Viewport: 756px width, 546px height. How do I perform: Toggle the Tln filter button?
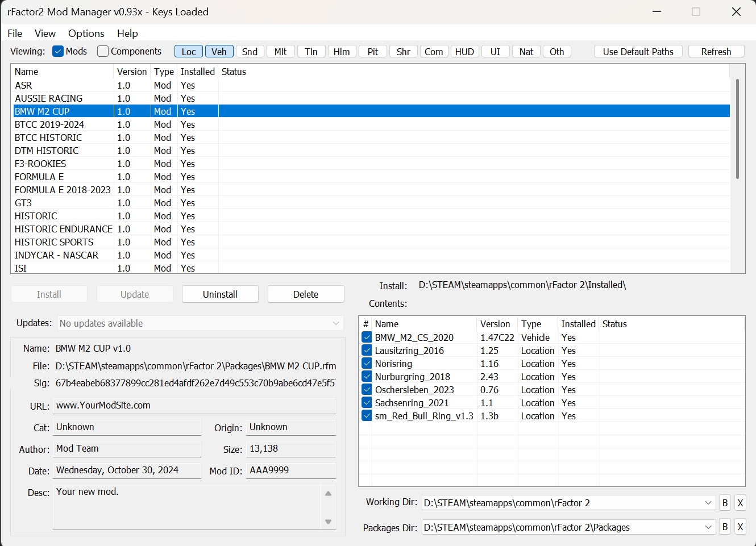coord(311,52)
